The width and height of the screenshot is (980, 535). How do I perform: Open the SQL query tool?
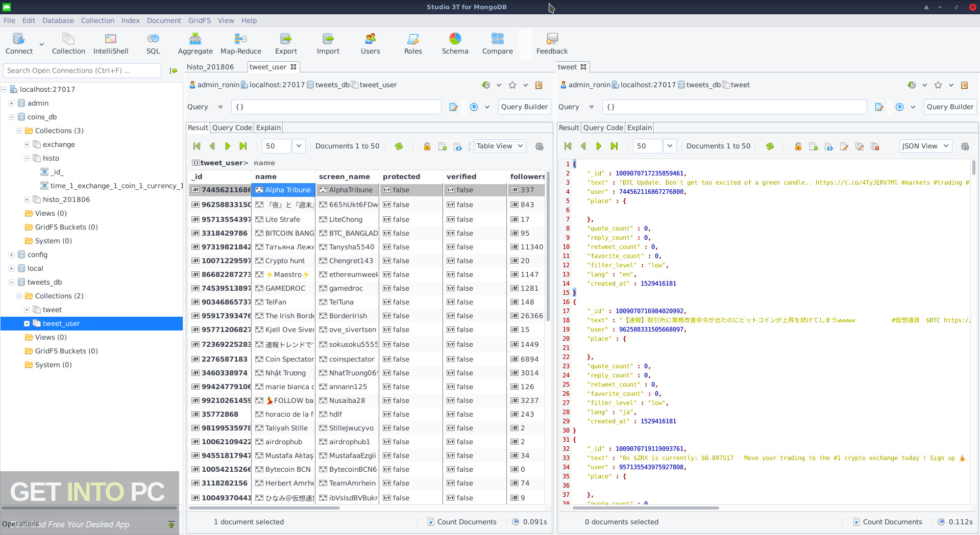(153, 43)
